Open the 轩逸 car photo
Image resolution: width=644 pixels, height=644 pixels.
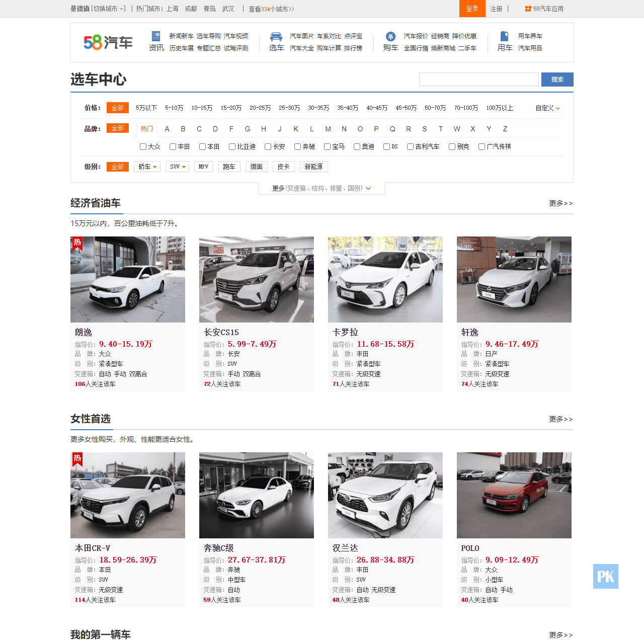pos(514,279)
